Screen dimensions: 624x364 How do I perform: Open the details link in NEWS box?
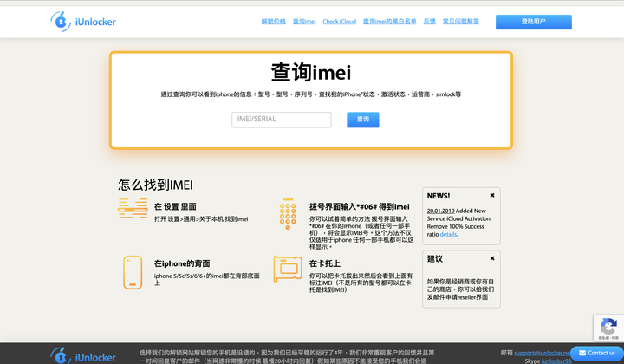point(449,234)
